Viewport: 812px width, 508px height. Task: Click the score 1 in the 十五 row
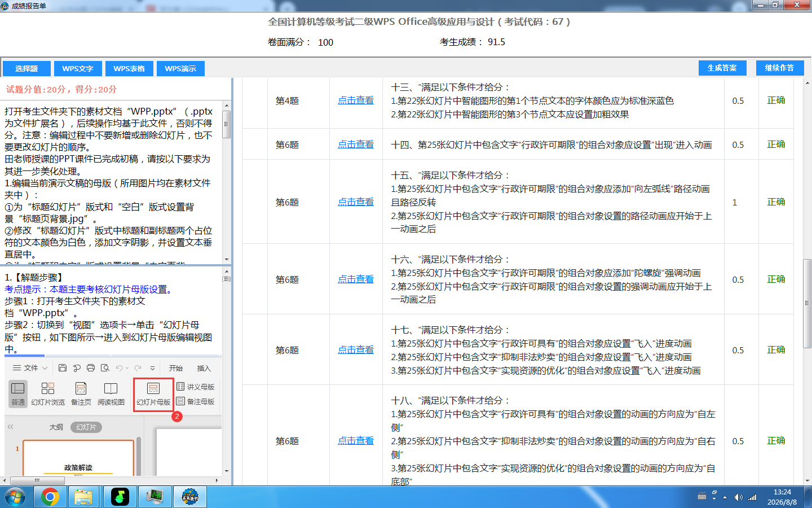[734, 202]
